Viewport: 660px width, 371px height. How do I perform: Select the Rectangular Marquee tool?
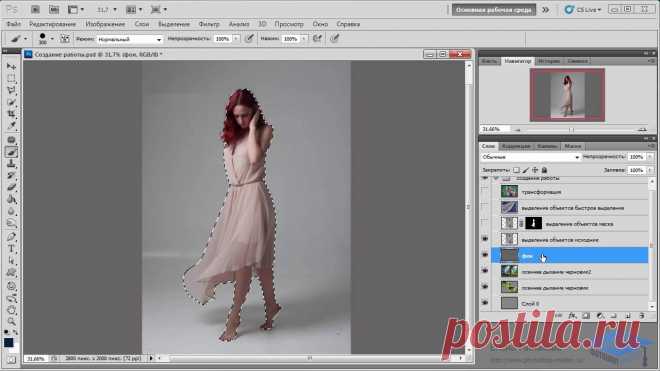tap(11, 79)
